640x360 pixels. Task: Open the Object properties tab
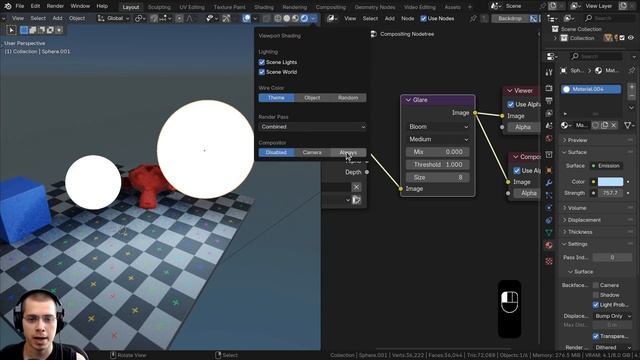click(549, 170)
